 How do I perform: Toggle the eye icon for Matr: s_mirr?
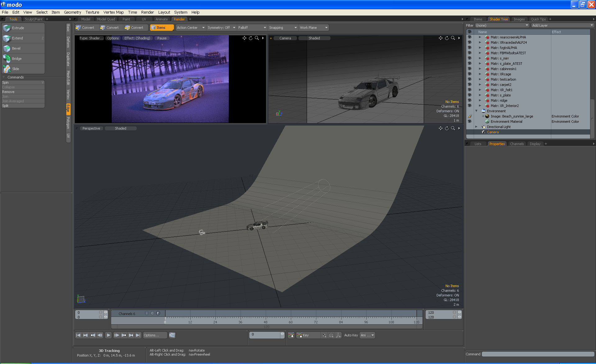[x=469, y=58]
